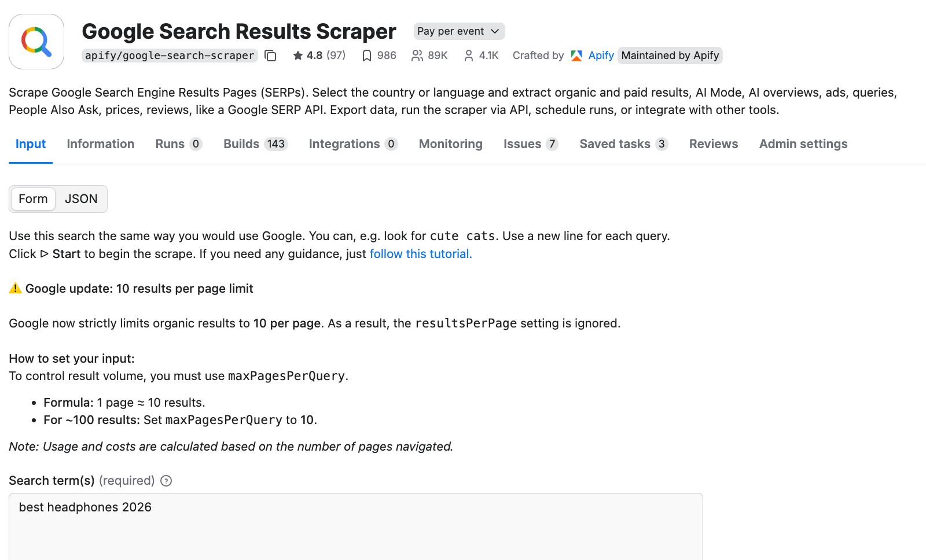Click the Google Search Results Scraper actor logo
The width and height of the screenshot is (926, 560).
coord(36,41)
